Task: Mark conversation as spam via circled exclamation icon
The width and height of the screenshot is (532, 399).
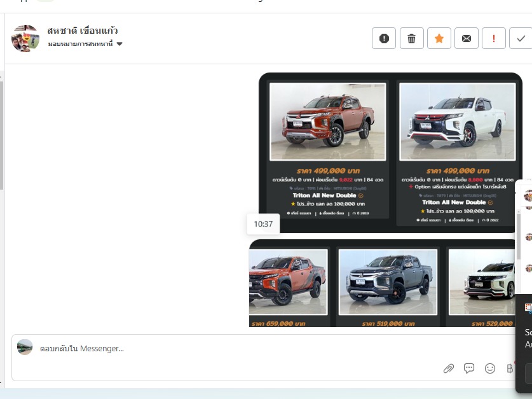Action: [x=384, y=38]
